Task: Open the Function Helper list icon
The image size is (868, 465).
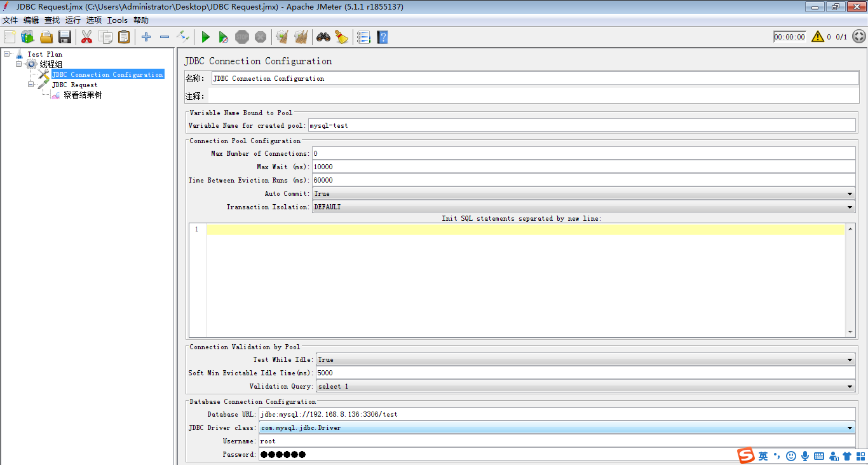Action: [x=363, y=37]
